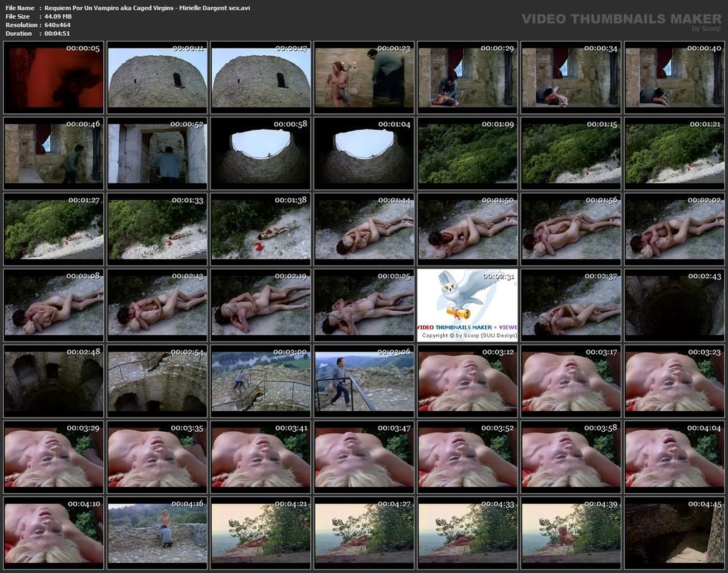This screenshot has height=573, width=728.
Task: Open the doorway thumbnail at 00:00:52
Action: point(157,153)
